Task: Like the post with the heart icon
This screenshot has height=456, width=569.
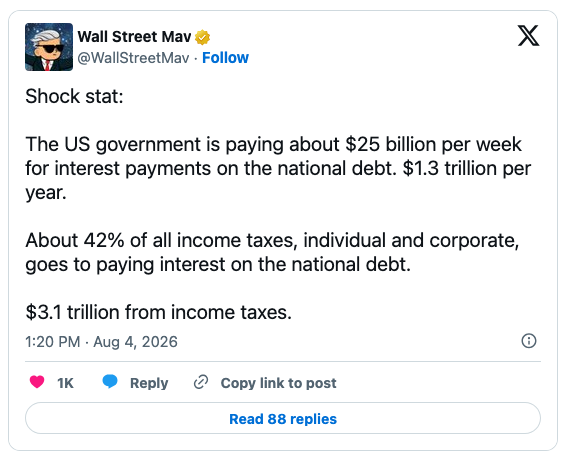Action: (37, 382)
